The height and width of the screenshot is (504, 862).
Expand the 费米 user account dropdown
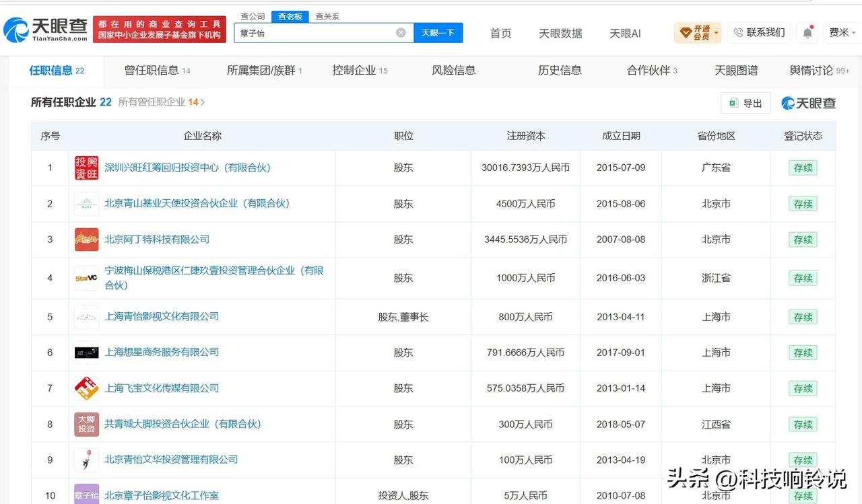pyautogui.click(x=842, y=32)
